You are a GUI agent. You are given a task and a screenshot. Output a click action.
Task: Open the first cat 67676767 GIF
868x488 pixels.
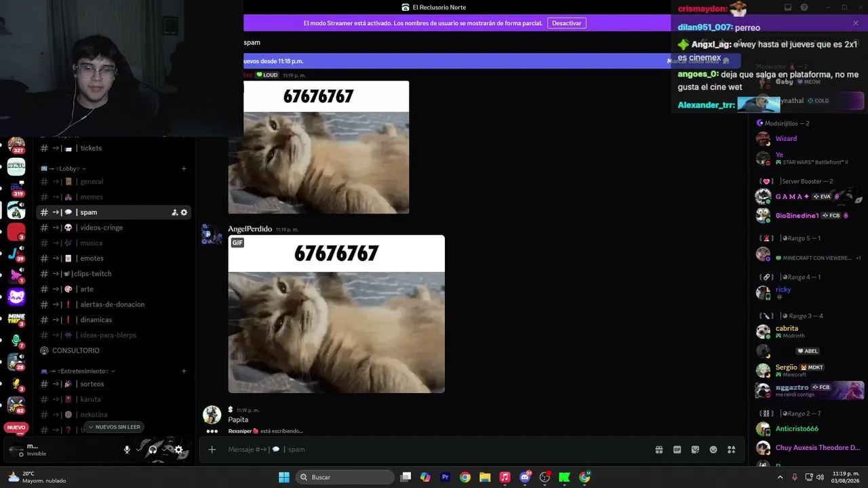(319, 148)
